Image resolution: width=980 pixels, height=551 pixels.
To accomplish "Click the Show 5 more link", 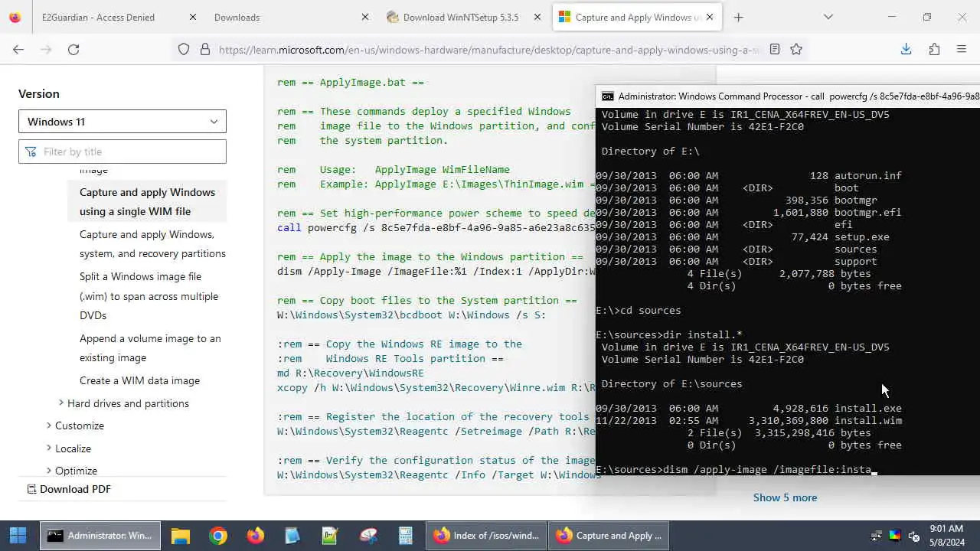I will tap(785, 497).
